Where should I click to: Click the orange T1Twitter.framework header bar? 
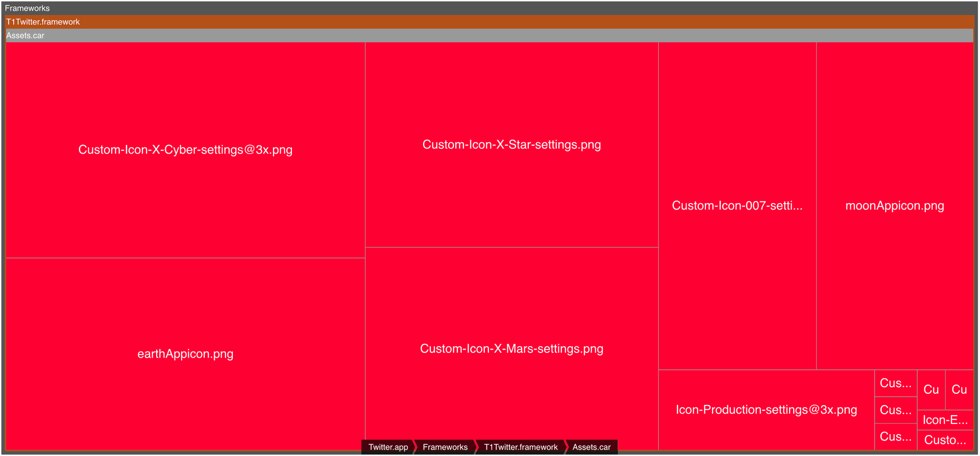point(489,22)
